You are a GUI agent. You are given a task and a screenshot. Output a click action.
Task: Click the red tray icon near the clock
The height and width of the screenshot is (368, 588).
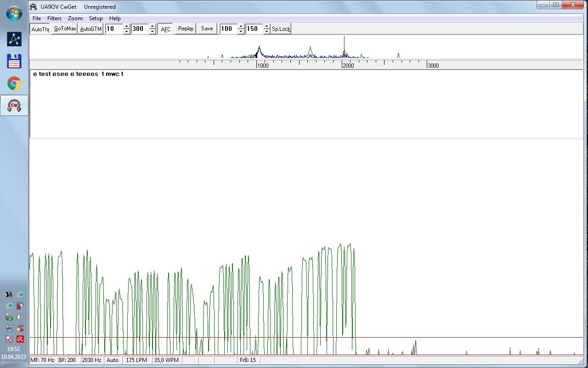20,339
